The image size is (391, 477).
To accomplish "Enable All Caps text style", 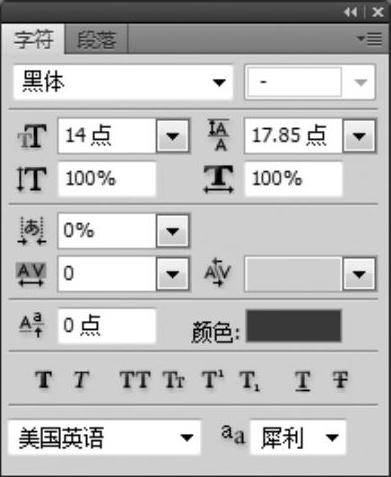I will click(x=135, y=380).
